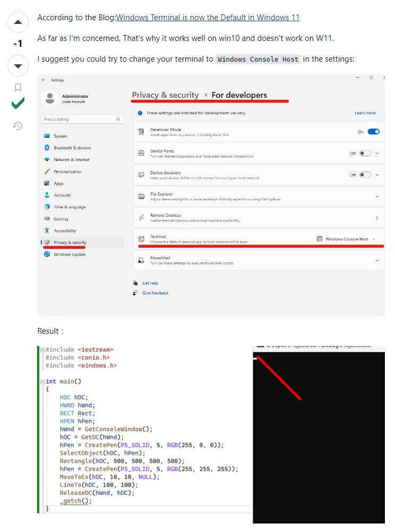Click the Give feedback icon
395x532 pixels.
135,293
